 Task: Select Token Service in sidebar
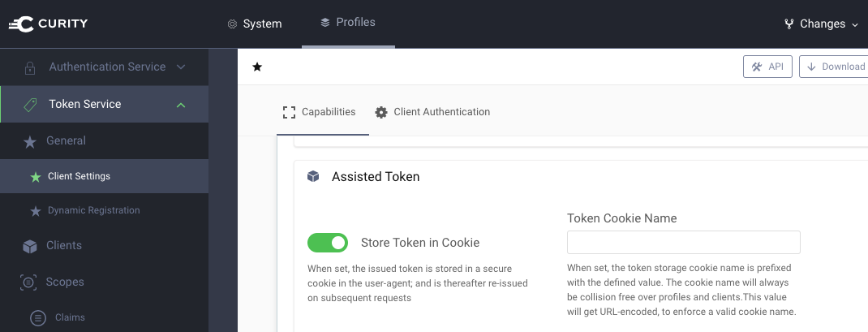(104, 104)
